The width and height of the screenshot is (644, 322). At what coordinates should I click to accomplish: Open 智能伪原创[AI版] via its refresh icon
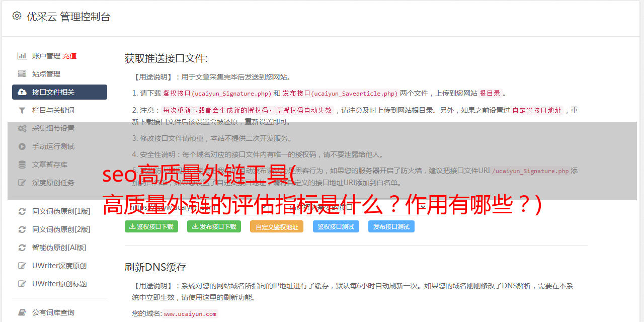pyautogui.click(x=22, y=248)
